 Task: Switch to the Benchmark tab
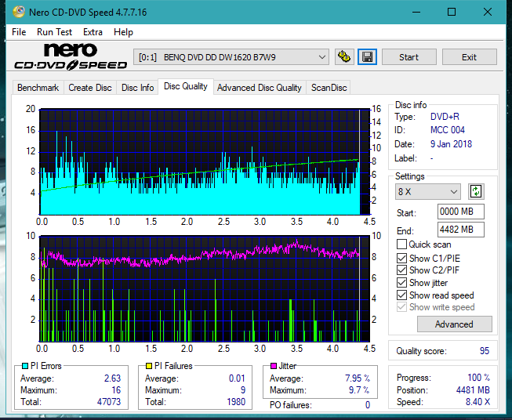click(x=38, y=88)
